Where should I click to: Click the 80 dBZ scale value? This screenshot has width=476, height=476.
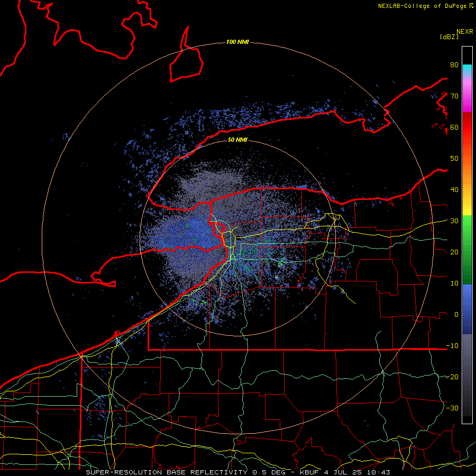click(x=454, y=65)
